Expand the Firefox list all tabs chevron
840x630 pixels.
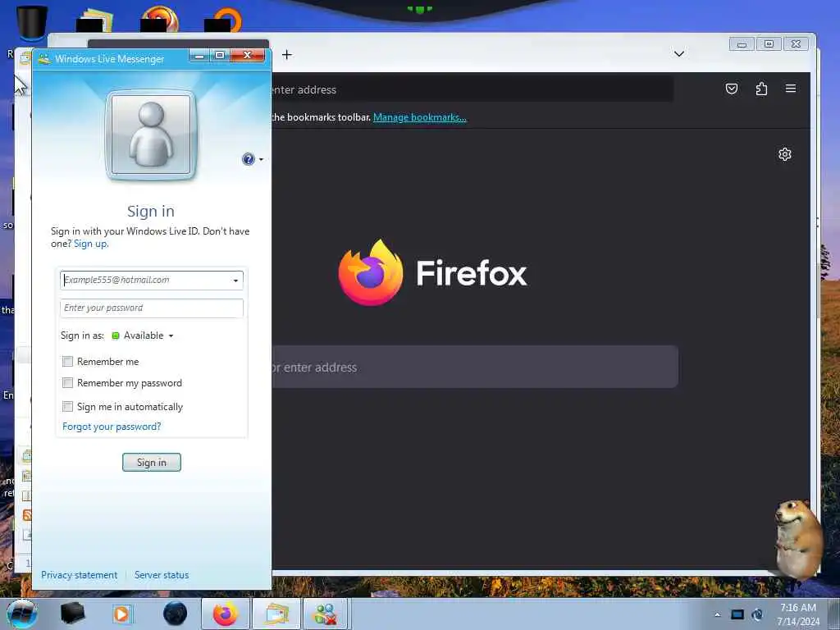[678, 53]
